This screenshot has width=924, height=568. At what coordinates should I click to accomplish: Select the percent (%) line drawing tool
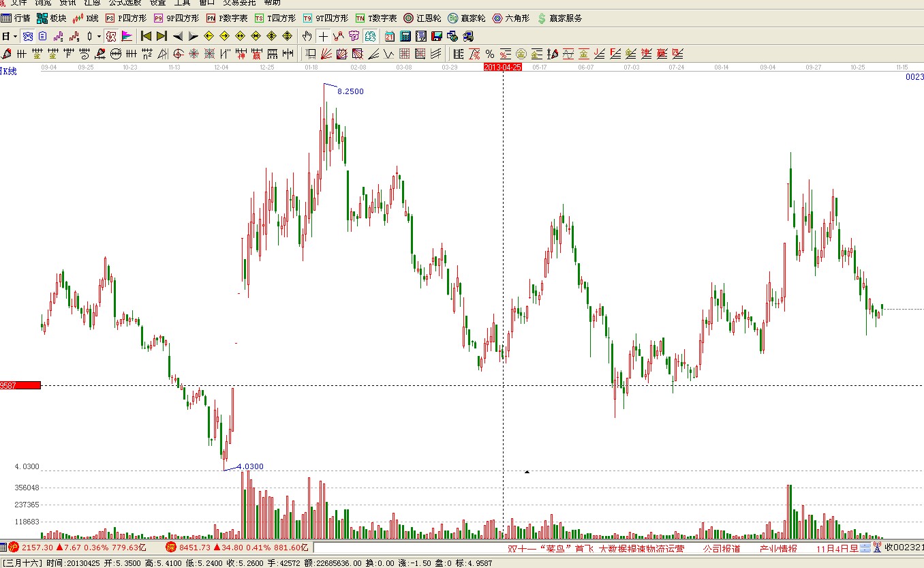[x=490, y=54]
